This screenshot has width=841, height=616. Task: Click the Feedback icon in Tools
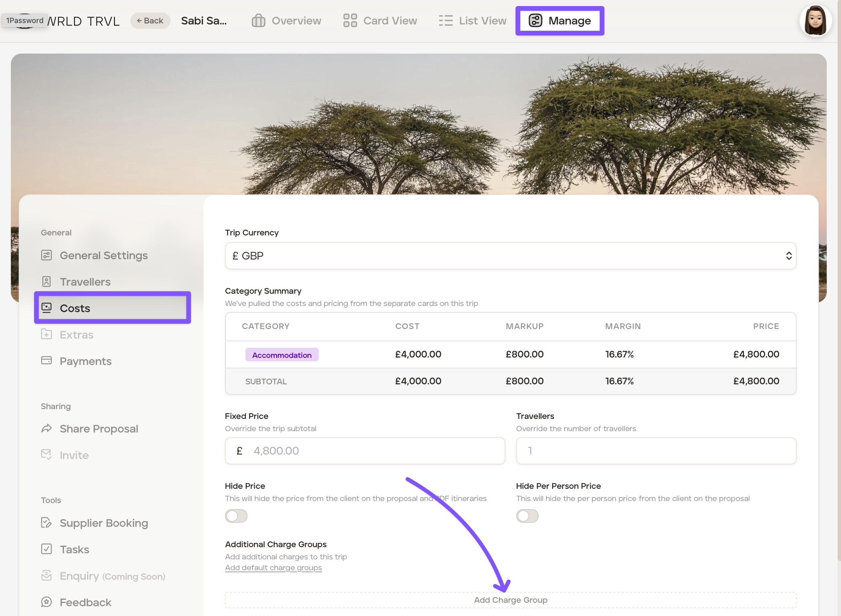(46, 602)
